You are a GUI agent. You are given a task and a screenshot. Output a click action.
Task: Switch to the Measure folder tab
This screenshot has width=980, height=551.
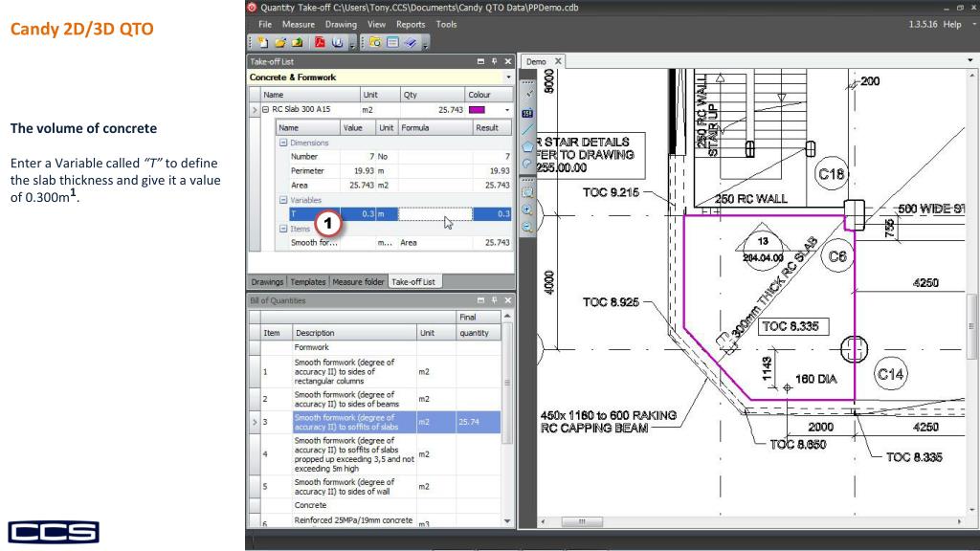point(358,282)
